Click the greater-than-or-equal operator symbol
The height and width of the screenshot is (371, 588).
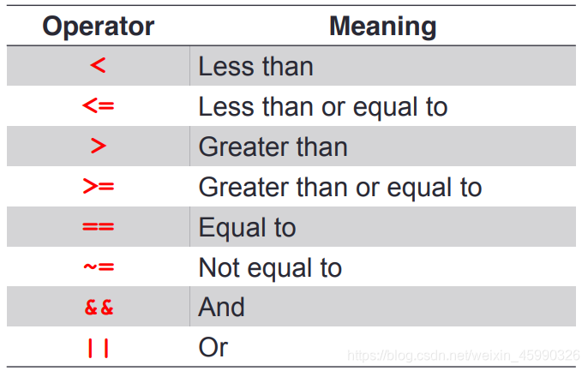point(99,186)
